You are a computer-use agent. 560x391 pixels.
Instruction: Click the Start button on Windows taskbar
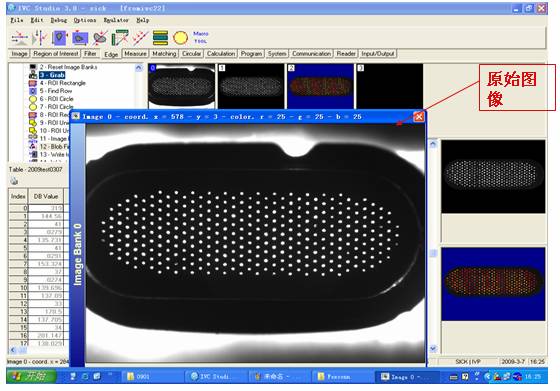[x=31, y=376]
